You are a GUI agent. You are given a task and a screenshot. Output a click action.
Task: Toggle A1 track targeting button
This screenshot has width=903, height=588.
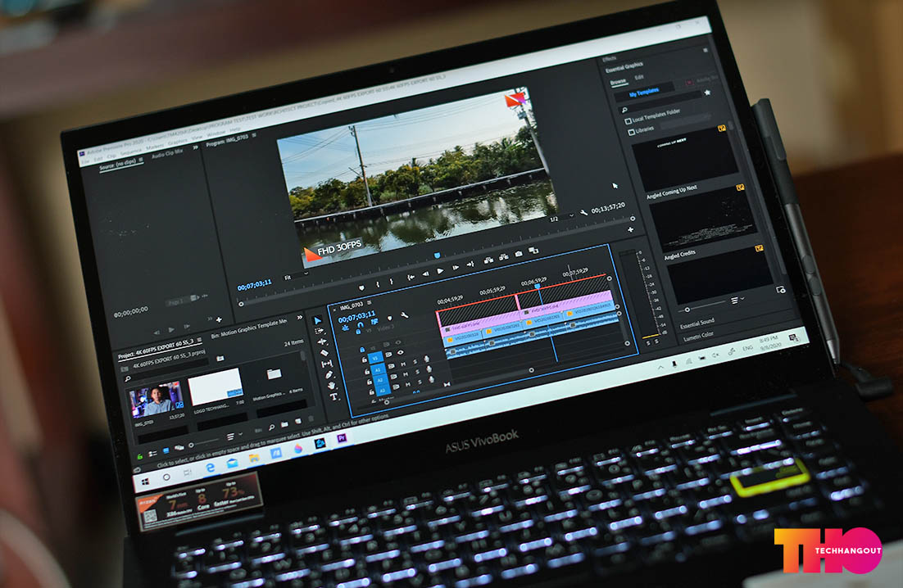[x=379, y=369]
